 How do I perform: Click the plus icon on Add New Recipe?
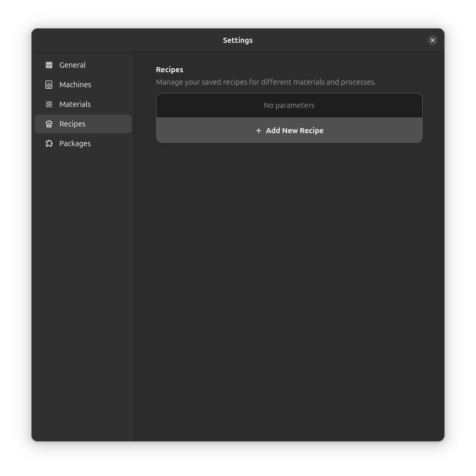(x=259, y=131)
